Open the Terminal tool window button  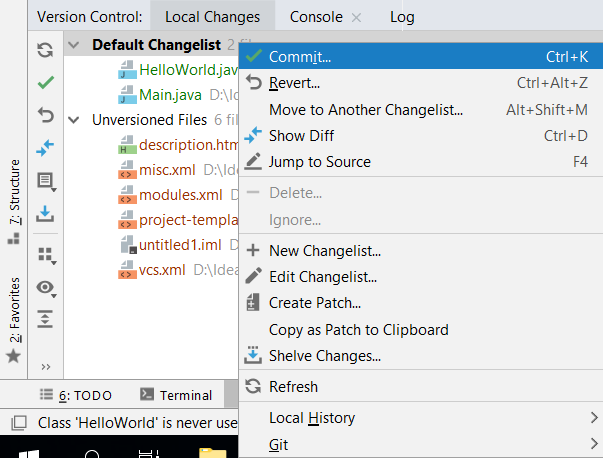(176, 395)
